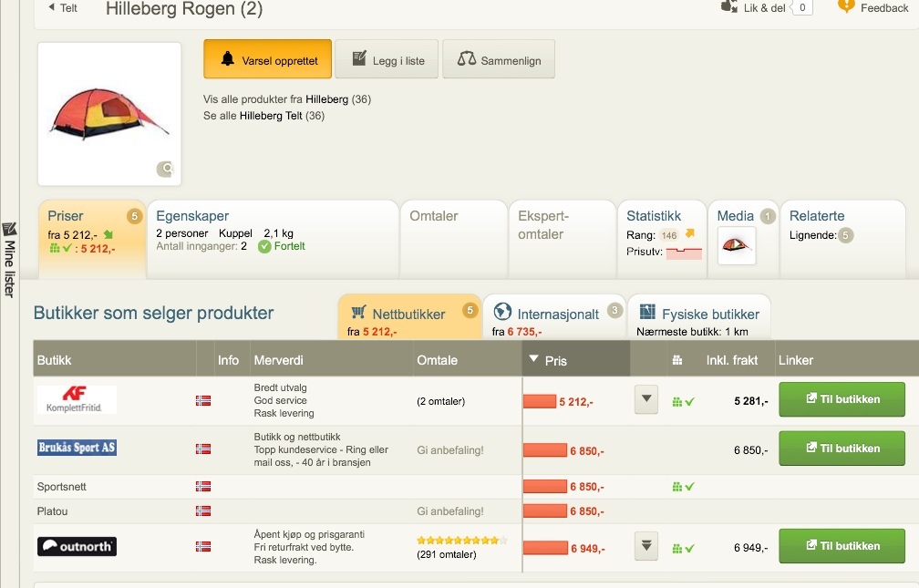Open the tent thumbnail in Media tab
The image size is (919, 588).
click(737, 246)
